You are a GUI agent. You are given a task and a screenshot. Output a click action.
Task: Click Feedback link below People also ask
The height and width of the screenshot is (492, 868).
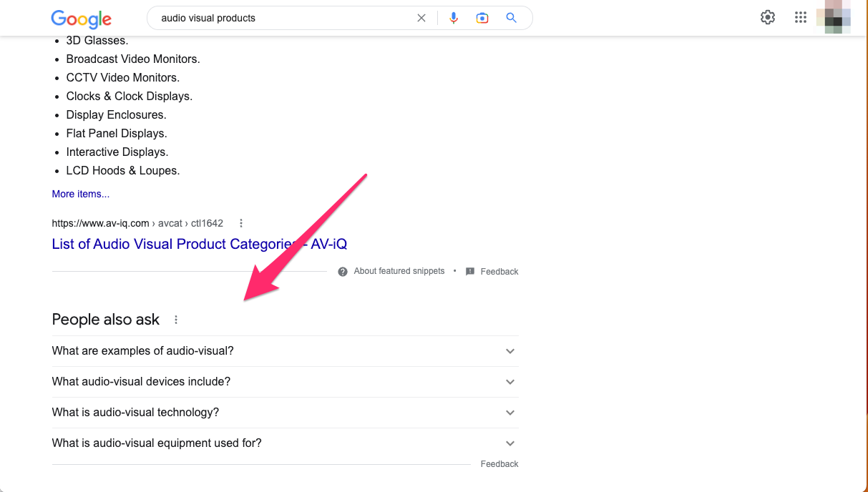point(499,464)
